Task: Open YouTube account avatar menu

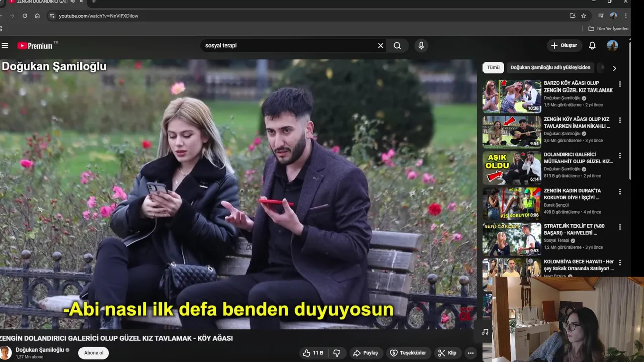Action: tap(612, 46)
